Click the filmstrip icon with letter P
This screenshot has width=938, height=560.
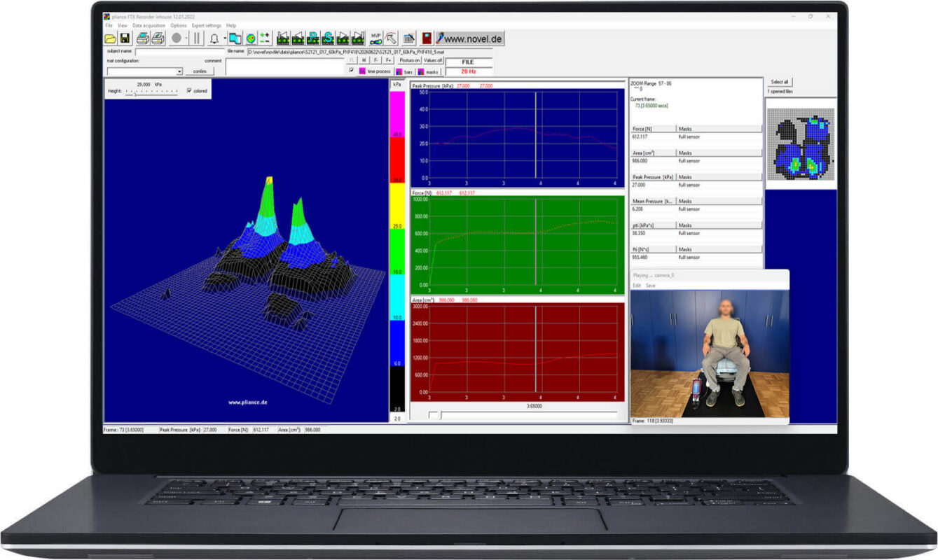(x=313, y=38)
